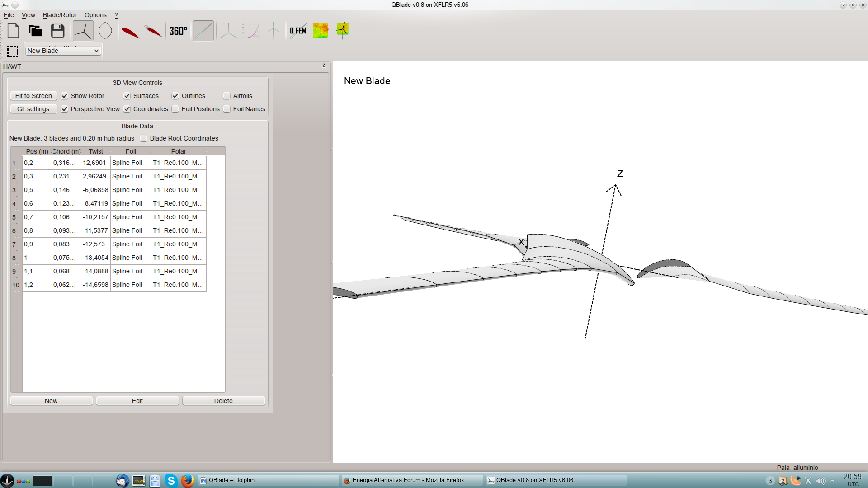Uncheck the Show Rotor checkbox
868x488 pixels.
(x=65, y=96)
